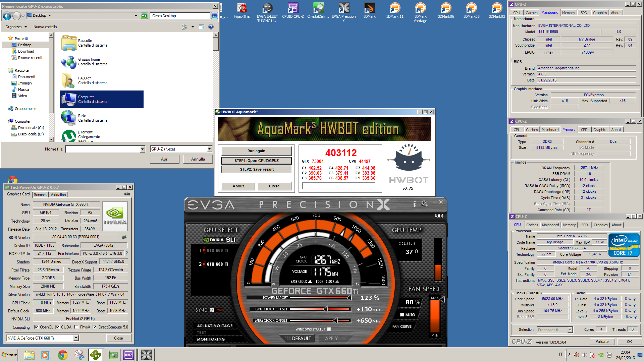Select GPU 1 GTX 660 Ti

click(x=214, y=250)
